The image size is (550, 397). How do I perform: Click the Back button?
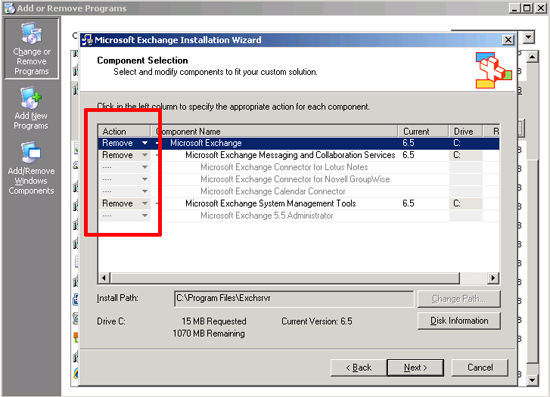point(358,368)
